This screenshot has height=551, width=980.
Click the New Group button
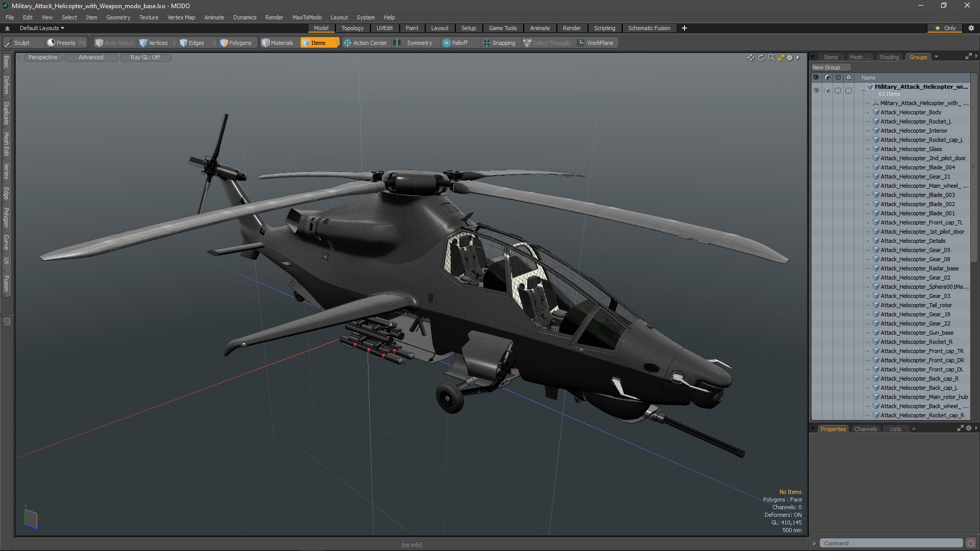tap(826, 67)
